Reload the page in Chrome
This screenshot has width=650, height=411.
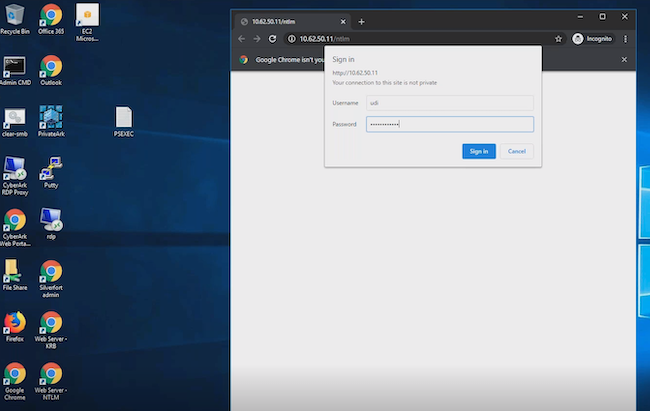tap(273, 39)
